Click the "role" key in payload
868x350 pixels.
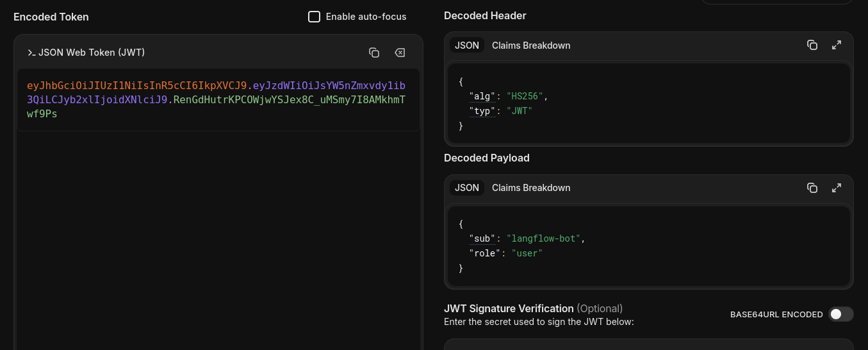tap(484, 253)
